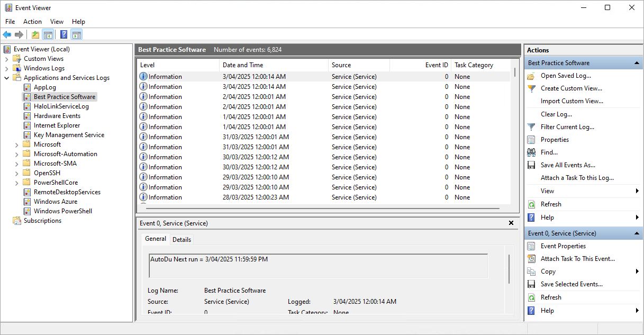Click the Up one level folder icon
Image resolution: width=644 pixels, height=335 pixels.
coord(35,35)
